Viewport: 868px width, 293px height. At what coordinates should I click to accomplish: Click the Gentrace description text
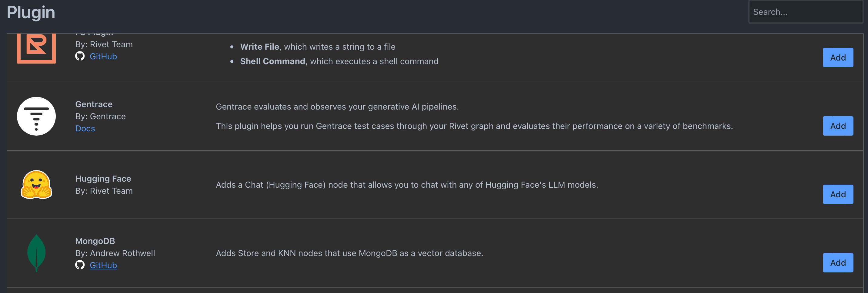pos(337,107)
